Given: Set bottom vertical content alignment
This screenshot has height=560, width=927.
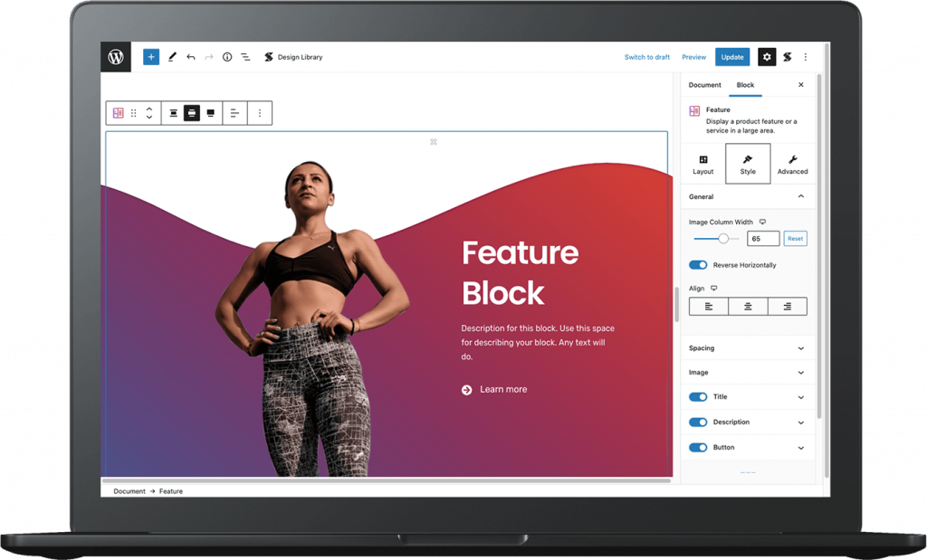Looking at the screenshot, I should (x=210, y=113).
